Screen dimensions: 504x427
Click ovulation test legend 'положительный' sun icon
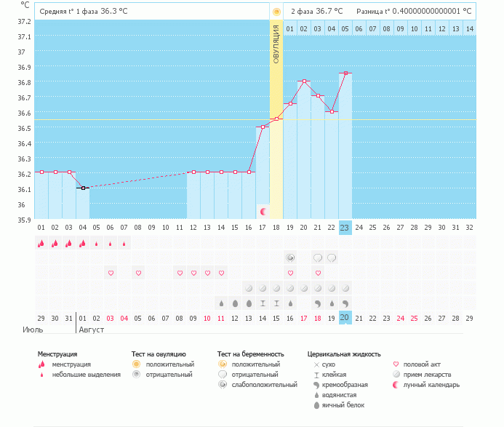pyautogui.click(x=137, y=364)
